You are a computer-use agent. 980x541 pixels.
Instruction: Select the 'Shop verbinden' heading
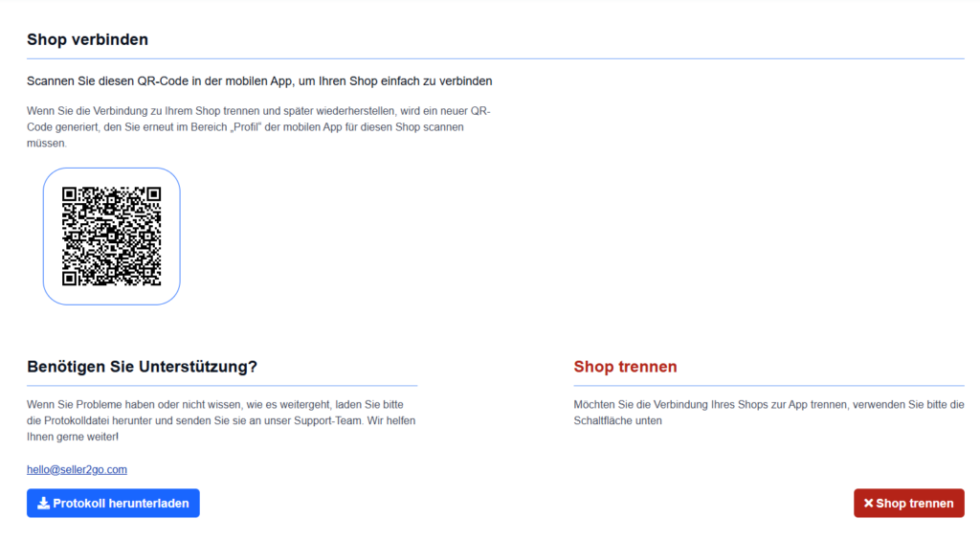(87, 39)
